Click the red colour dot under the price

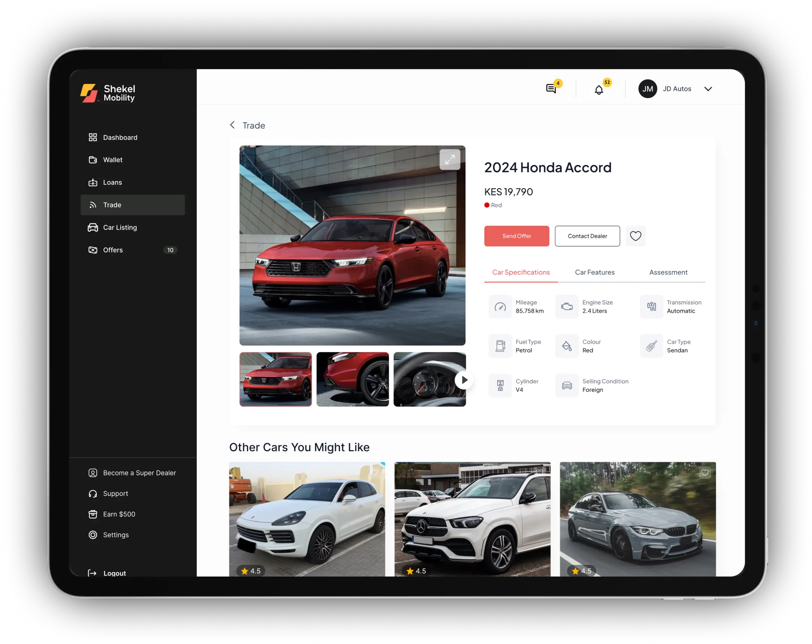[487, 205]
